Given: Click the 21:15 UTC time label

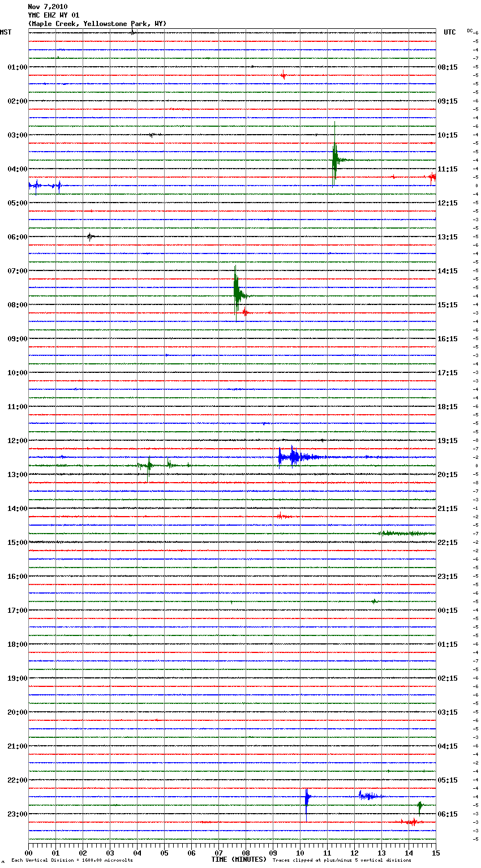Looking at the screenshot, I should coord(448,509).
